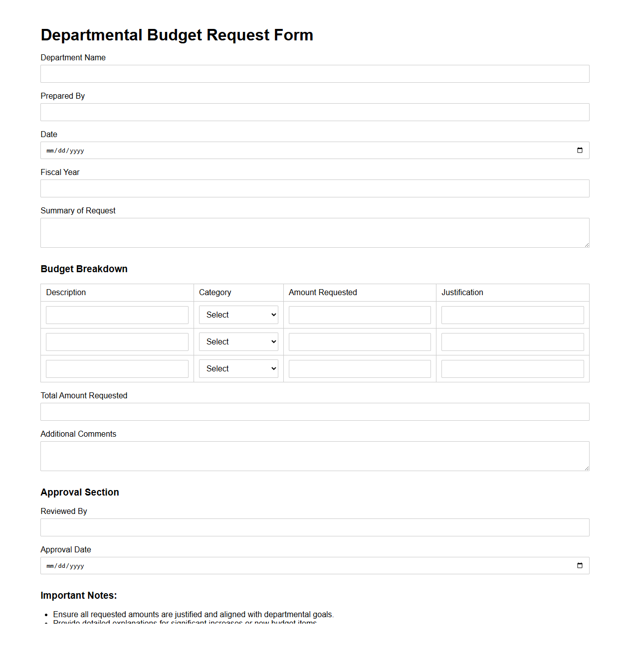
Task: Open the Date field calendar picker icon
Action: click(579, 151)
